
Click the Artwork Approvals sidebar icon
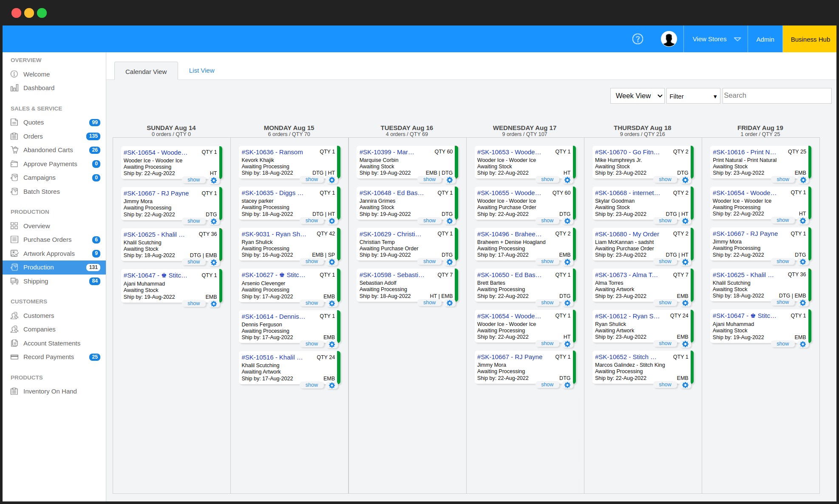(14, 253)
